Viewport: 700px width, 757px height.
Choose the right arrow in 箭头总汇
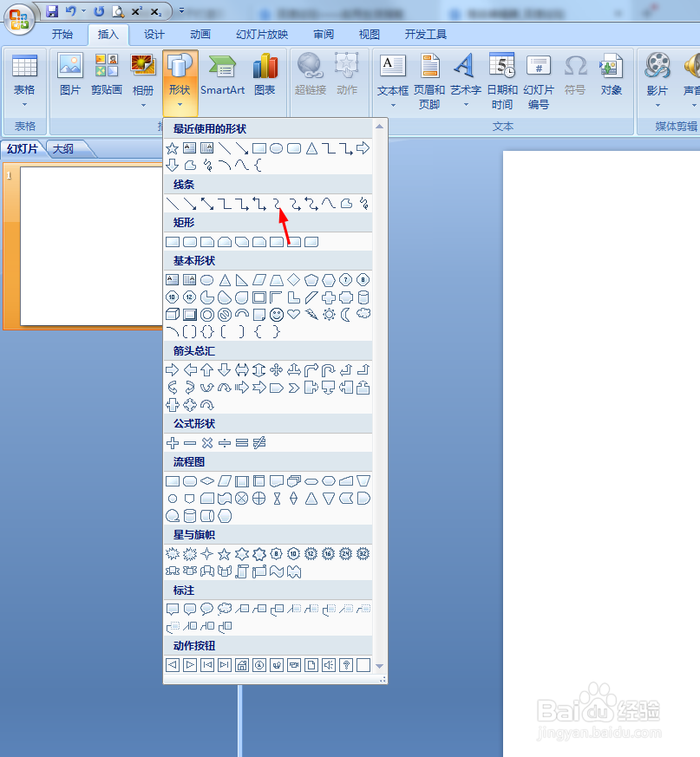coord(173,370)
